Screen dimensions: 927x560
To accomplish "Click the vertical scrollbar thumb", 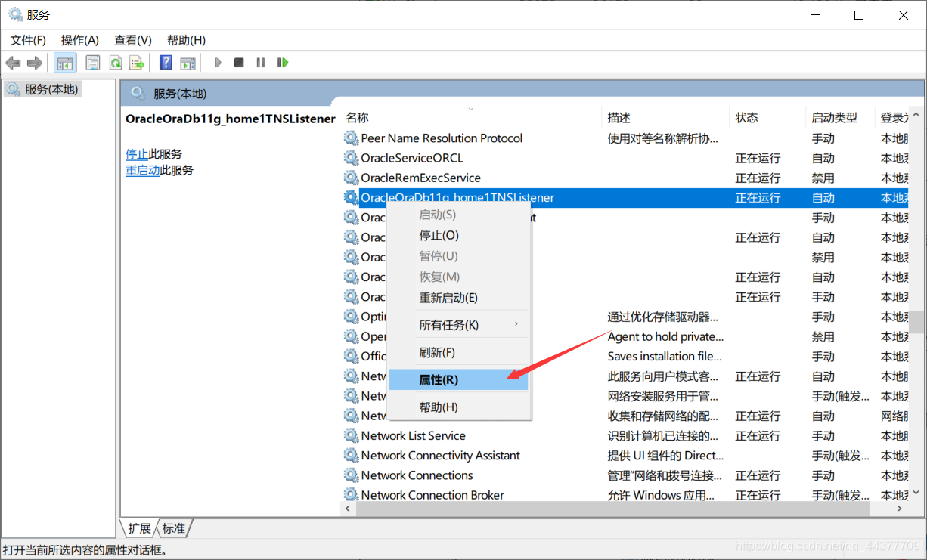I will [917, 322].
